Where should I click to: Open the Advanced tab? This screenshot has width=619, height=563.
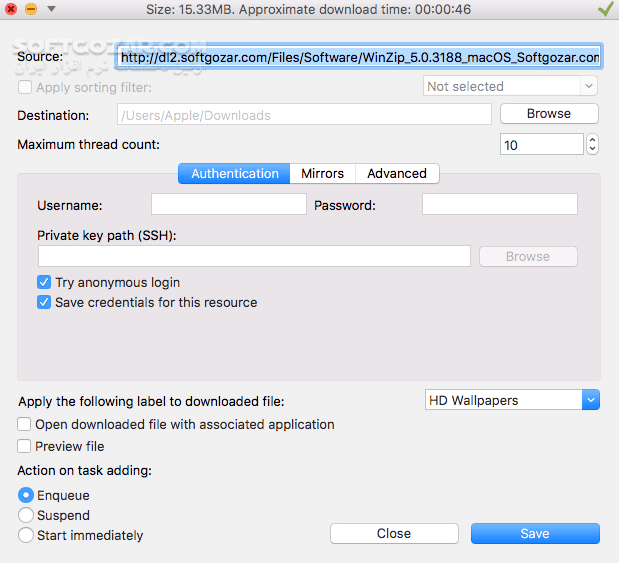(x=397, y=173)
